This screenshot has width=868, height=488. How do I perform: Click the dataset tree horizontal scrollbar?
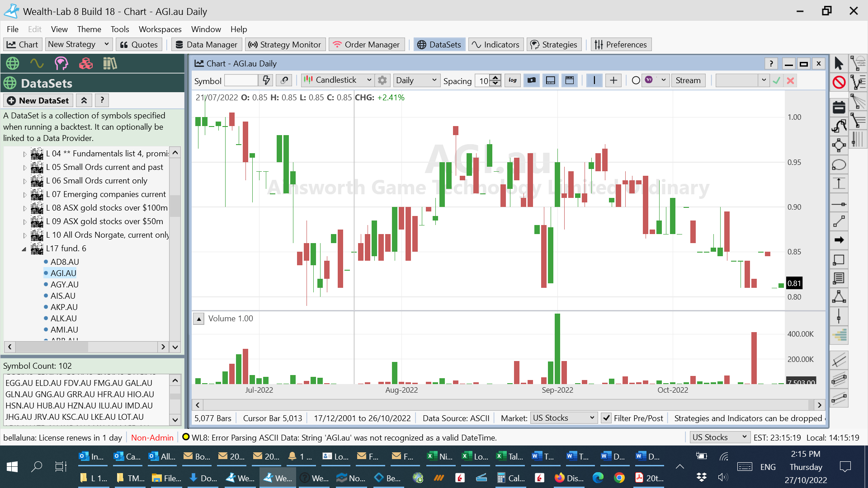click(86, 347)
